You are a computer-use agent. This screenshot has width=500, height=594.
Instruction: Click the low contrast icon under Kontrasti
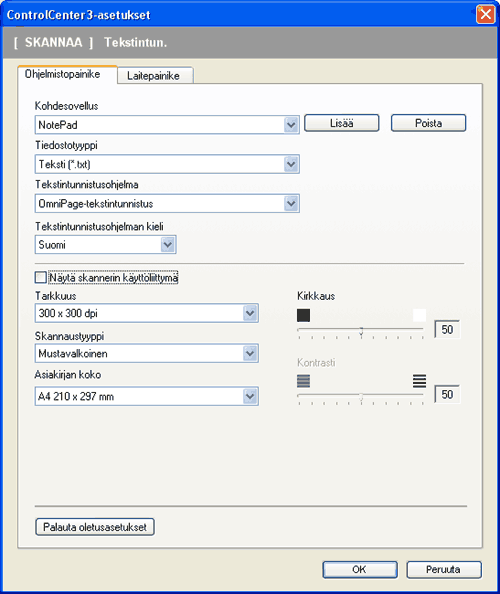(303, 381)
